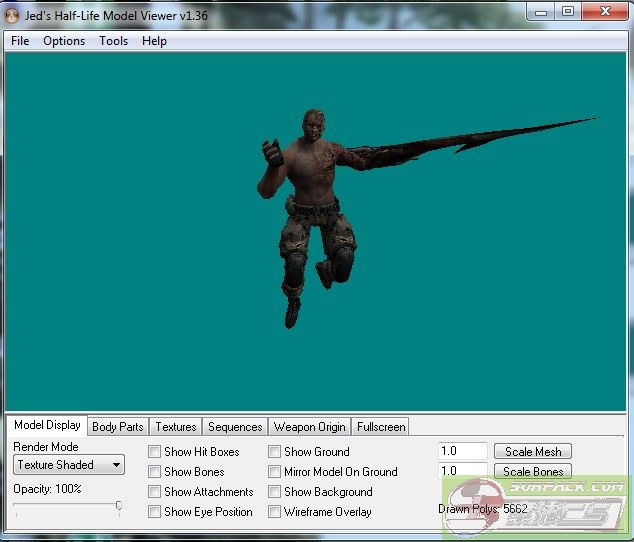Enable Show Eye Position checkbox

(154, 512)
